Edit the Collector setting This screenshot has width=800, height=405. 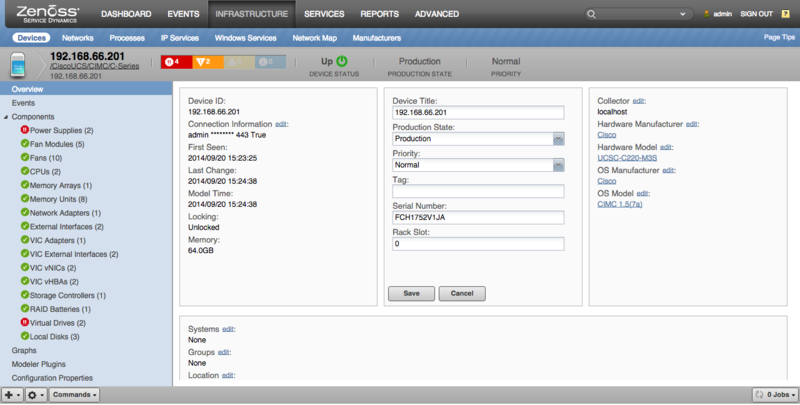click(638, 101)
